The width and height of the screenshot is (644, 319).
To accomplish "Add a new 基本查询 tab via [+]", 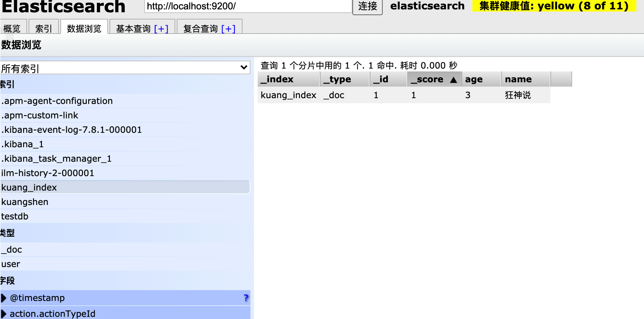I will tap(161, 29).
